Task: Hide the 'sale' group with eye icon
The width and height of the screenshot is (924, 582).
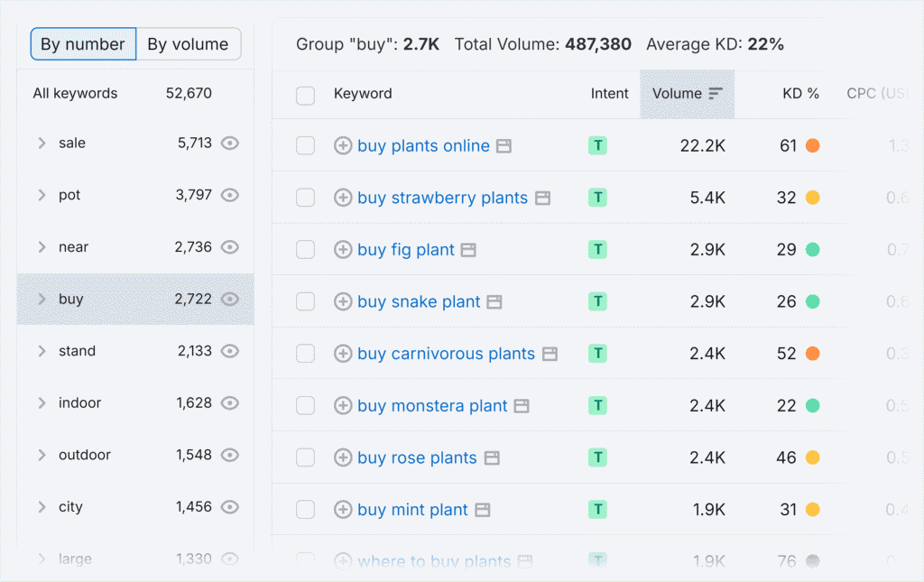Action: (x=230, y=143)
